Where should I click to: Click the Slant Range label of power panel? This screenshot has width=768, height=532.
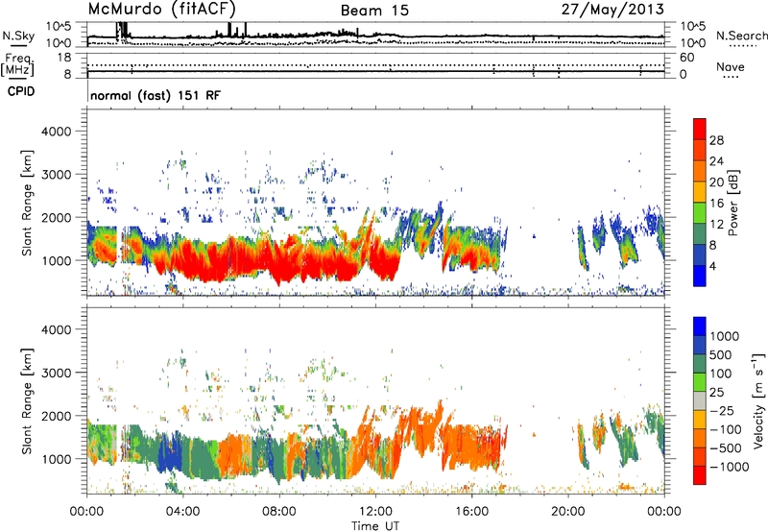click(27, 203)
